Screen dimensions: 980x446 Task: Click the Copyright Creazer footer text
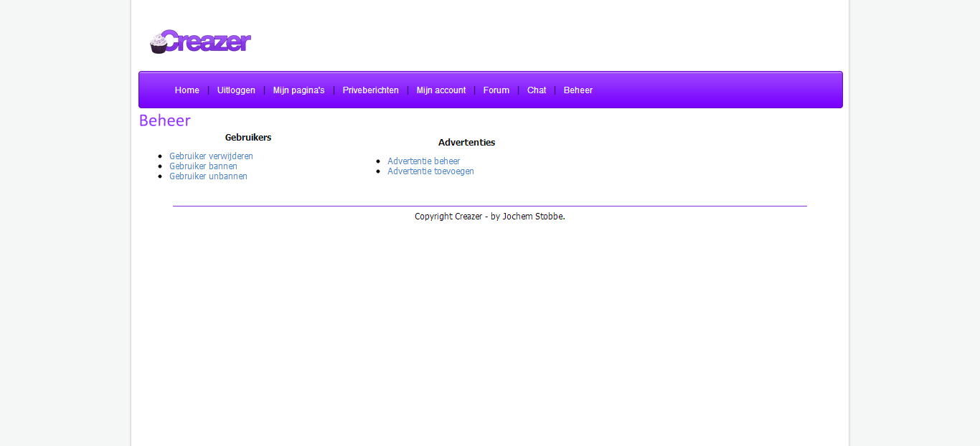point(490,217)
